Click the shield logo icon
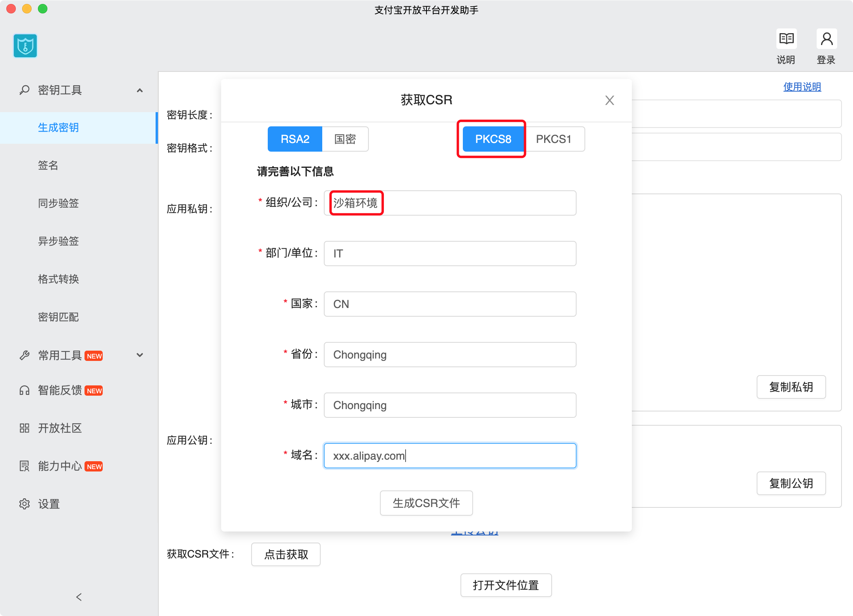Viewport: 853px width, 616px height. pos(25,46)
